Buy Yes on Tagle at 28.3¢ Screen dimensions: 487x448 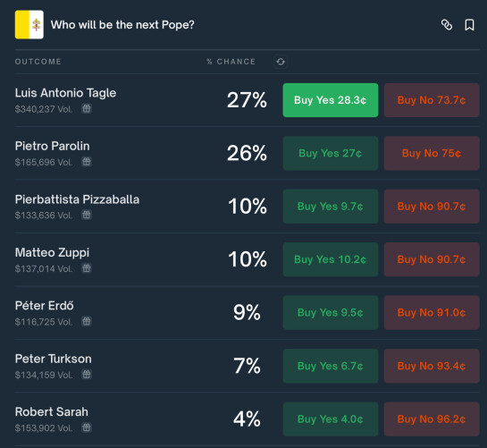tap(331, 100)
